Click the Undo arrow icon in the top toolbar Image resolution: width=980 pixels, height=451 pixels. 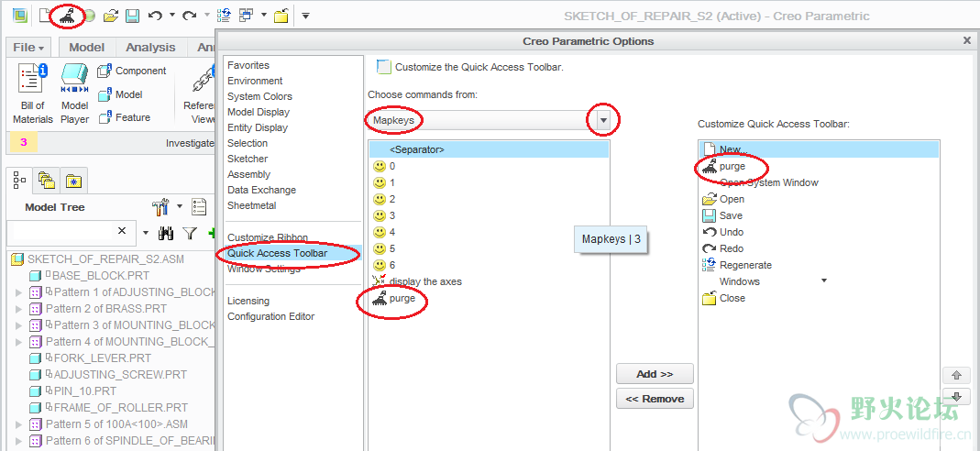[155, 16]
